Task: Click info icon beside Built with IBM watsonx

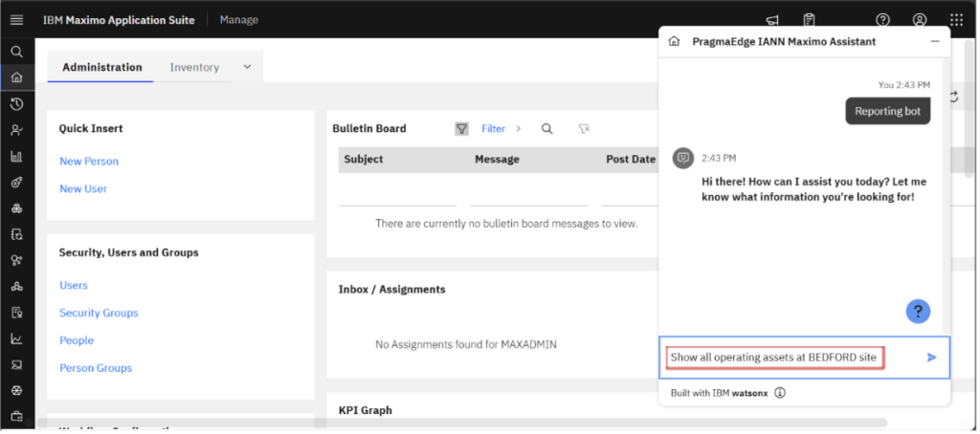Action: click(x=780, y=394)
